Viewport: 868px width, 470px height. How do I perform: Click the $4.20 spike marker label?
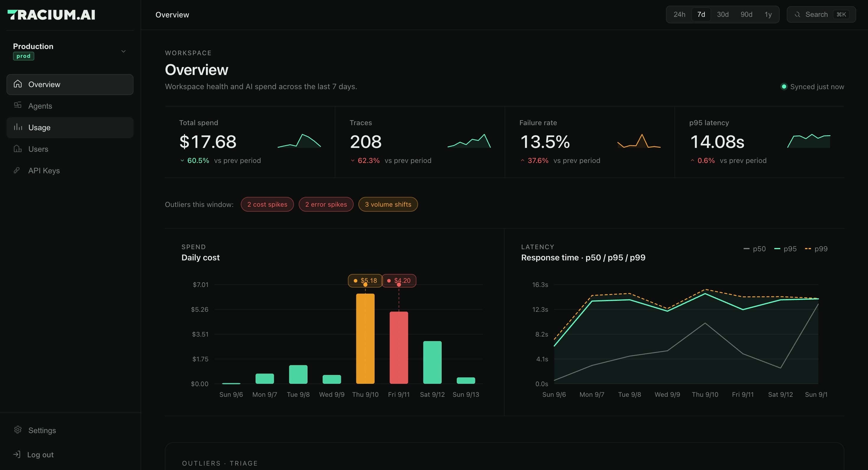[399, 280]
